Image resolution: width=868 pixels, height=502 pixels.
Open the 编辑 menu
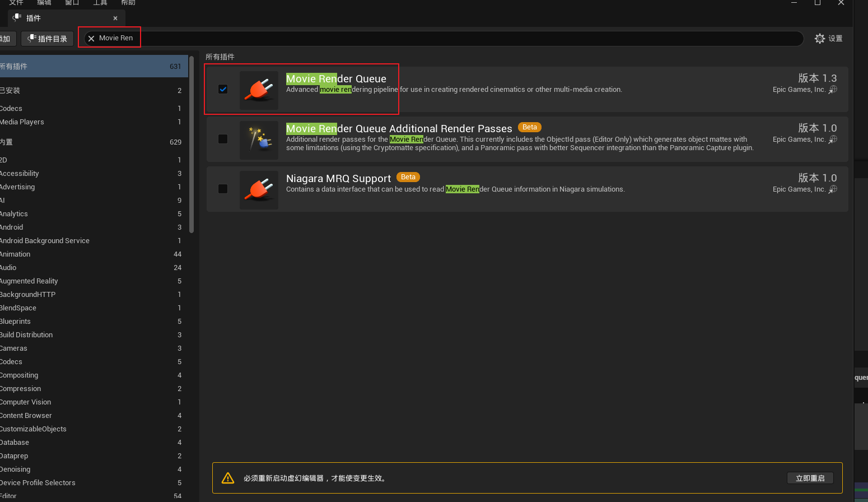(44, 3)
